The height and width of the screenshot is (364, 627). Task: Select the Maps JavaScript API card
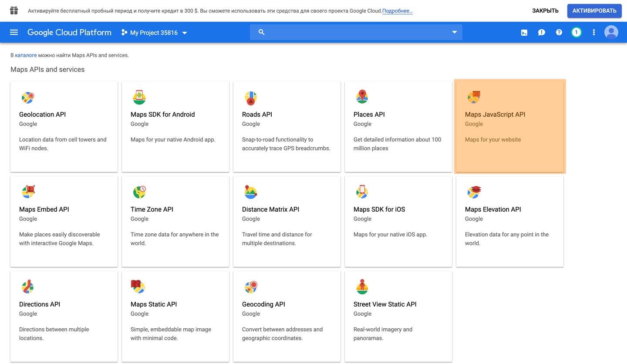[509, 126]
